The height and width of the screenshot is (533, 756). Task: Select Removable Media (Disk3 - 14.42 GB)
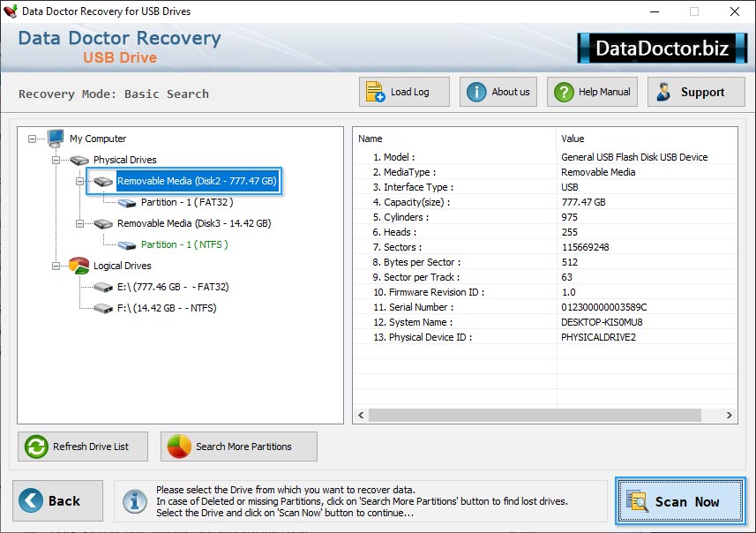coord(194,223)
